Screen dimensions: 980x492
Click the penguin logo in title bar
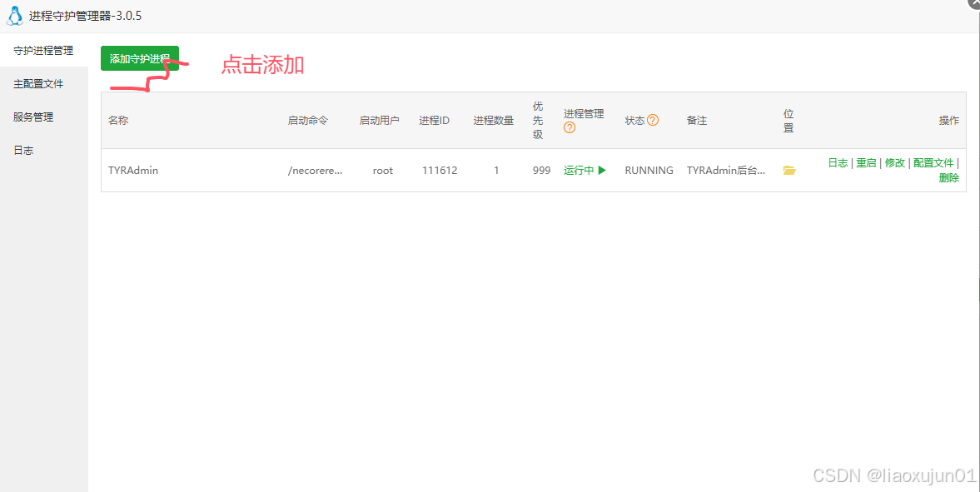tap(15, 16)
